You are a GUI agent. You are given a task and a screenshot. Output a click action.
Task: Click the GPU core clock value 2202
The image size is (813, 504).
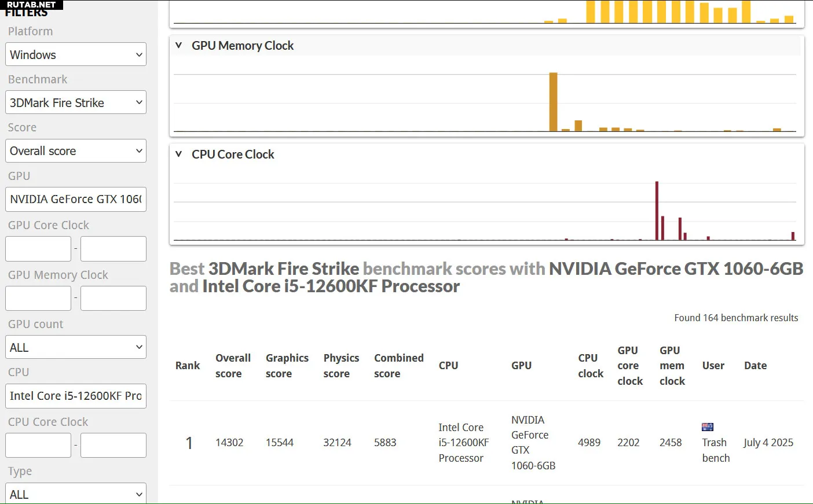click(x=628, y=443)
